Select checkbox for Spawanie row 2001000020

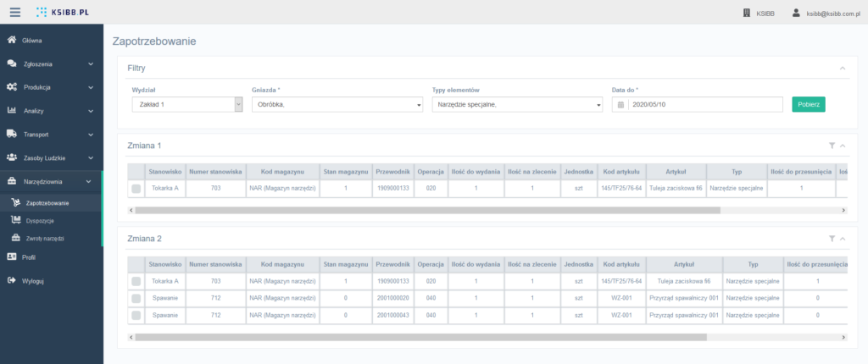[136, 298]
